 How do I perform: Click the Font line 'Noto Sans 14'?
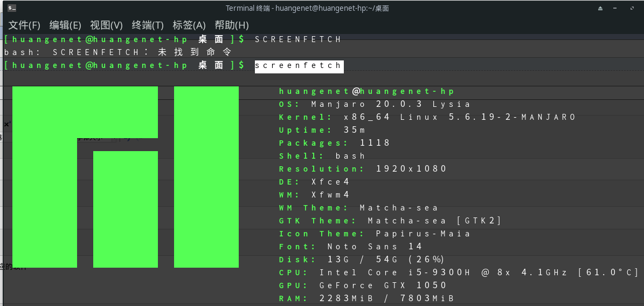pyautogui.click(x=350, y=247)
